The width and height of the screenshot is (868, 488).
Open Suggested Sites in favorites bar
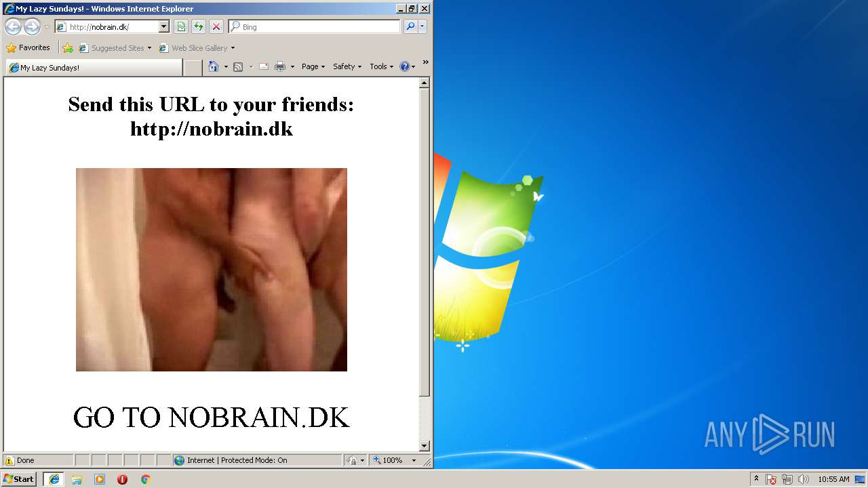115,48
